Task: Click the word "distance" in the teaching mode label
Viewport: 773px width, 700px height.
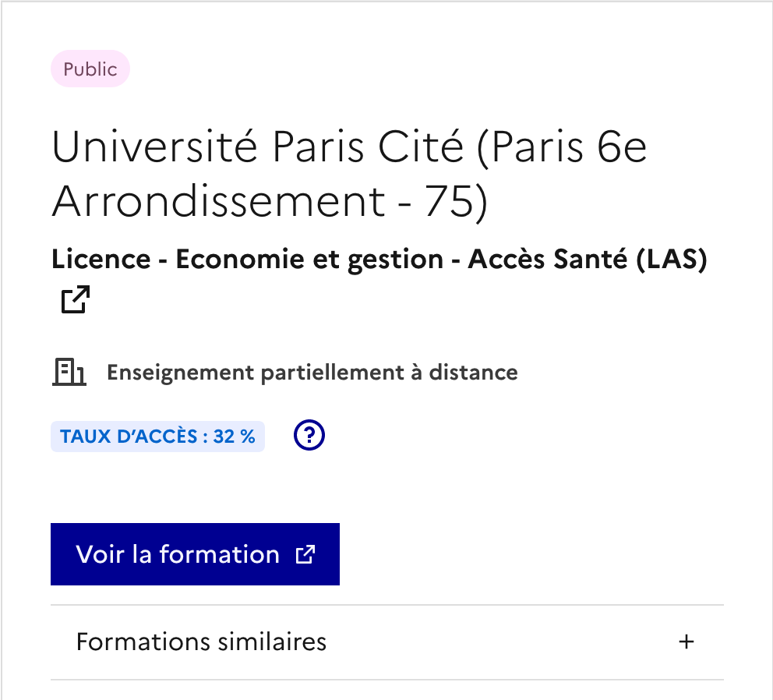Action: point(477,373)
